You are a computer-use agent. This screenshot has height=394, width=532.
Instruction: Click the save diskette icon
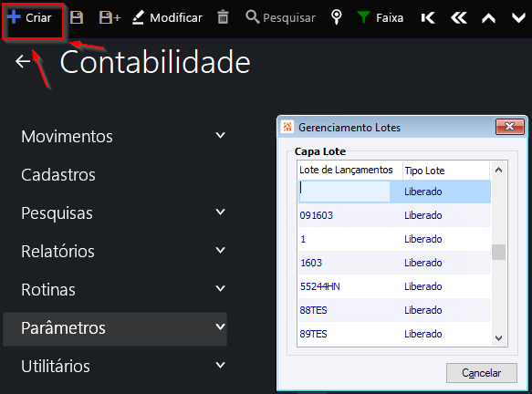77,17
